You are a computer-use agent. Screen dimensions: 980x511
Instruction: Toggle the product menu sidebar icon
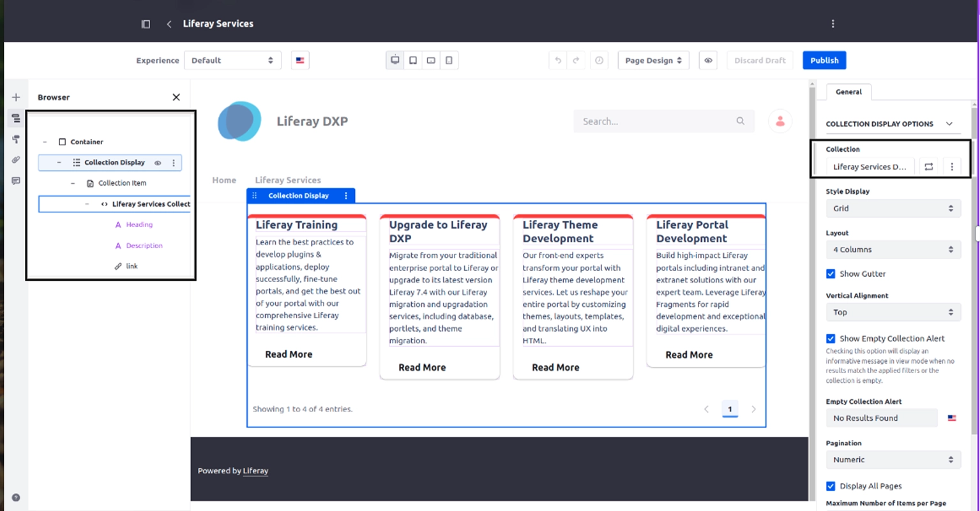click(146, 24)
